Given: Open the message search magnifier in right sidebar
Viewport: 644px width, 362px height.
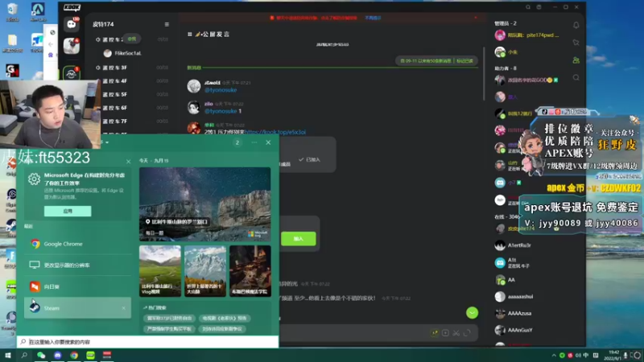Looking at the screenshot, I should (x=576, y=77).
